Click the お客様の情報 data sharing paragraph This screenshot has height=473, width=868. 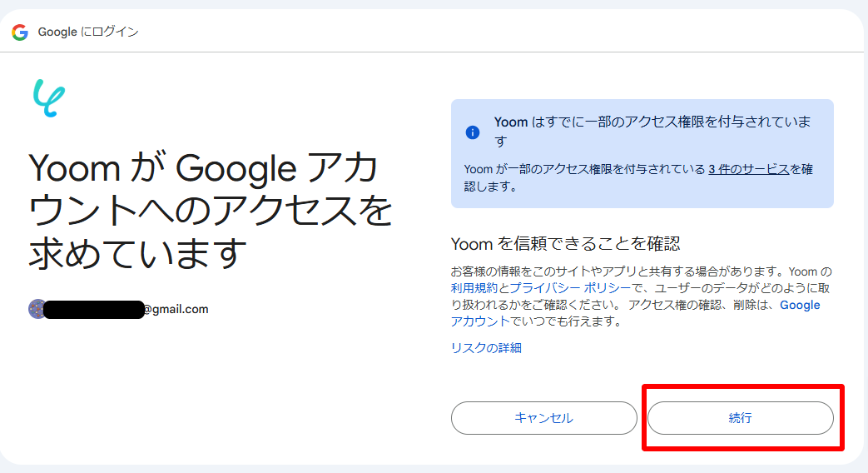point(641,272)
